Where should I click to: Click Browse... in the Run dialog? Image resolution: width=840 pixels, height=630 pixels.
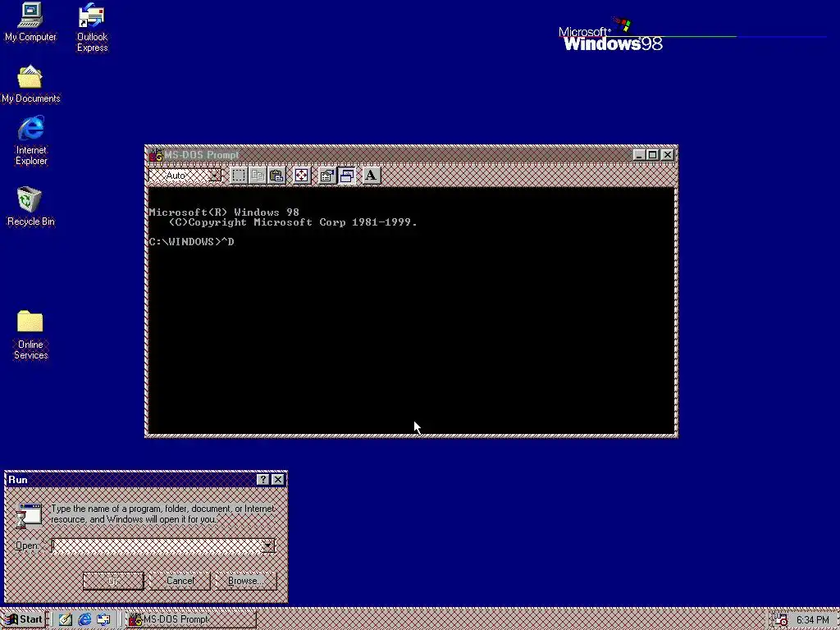(245, 581)
